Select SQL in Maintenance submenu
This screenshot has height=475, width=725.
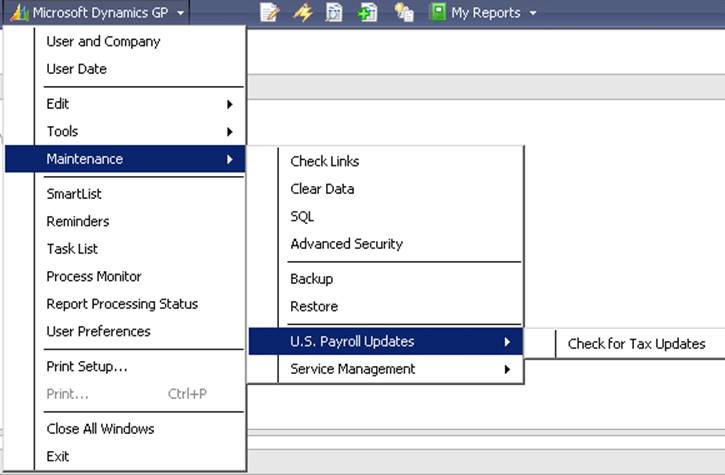[x=386, y=216]
